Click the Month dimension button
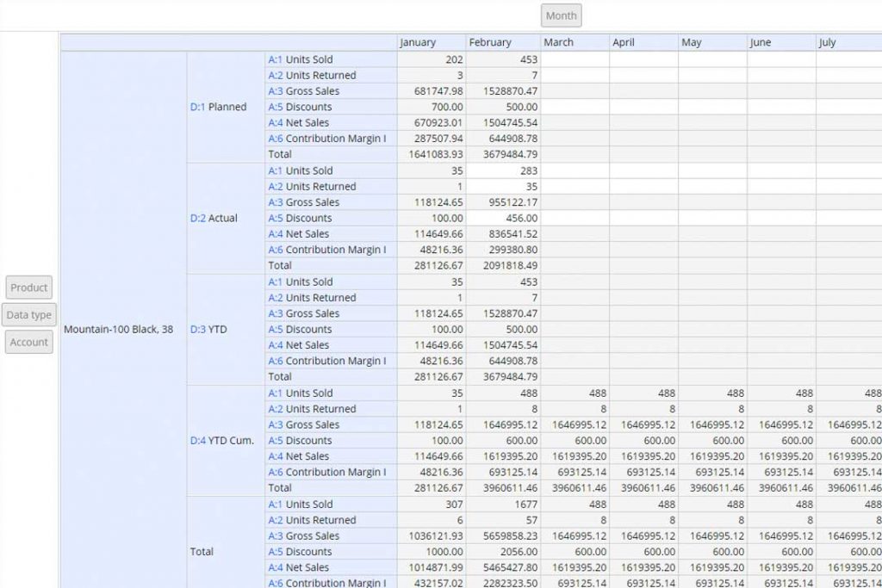 (561, 15)
